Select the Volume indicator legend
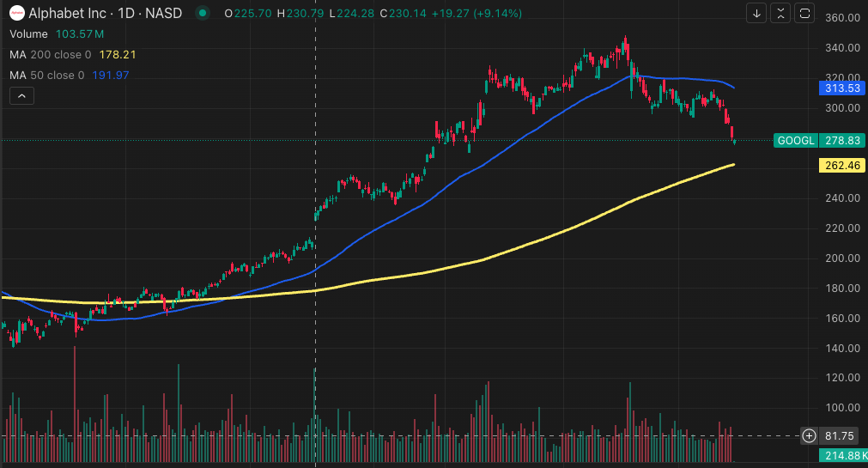The width and height of the screenshot is (868, 468). [29, 33]
